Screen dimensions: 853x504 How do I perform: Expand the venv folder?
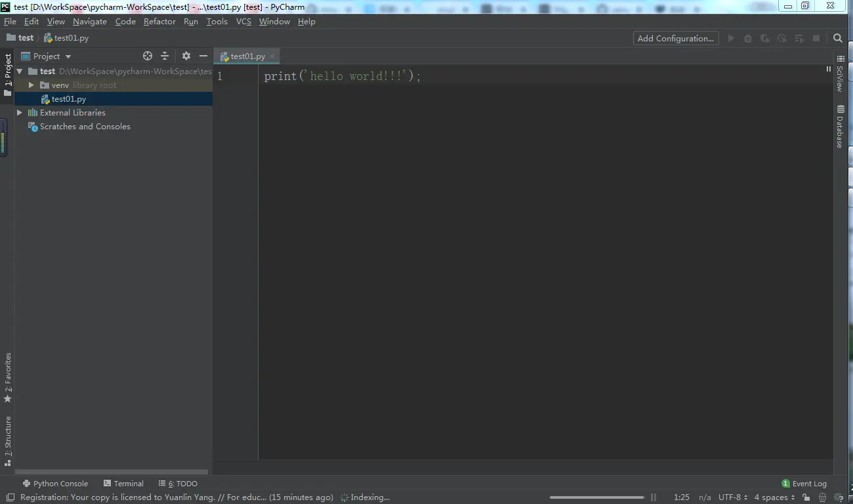click(x=31, y=85)
